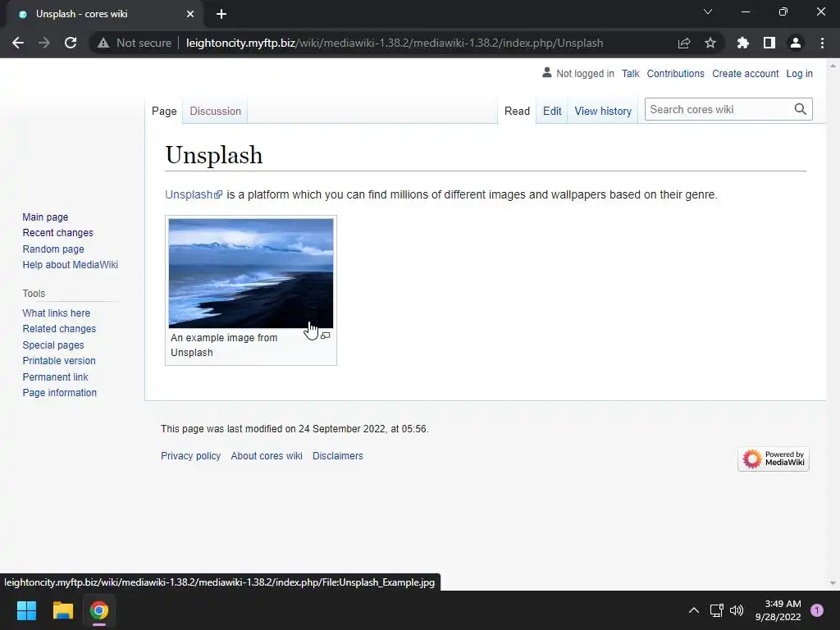
Task: Show hidden system tray icons
Action: pyautogui.click(x=694, y=610)
